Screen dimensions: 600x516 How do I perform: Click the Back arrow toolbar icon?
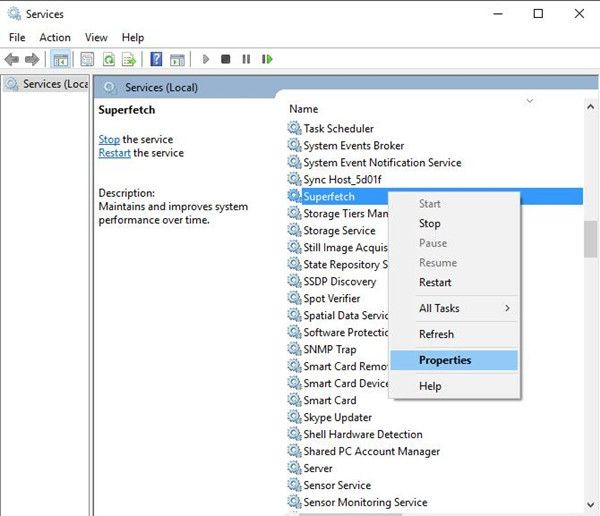(x=13, y=60)
